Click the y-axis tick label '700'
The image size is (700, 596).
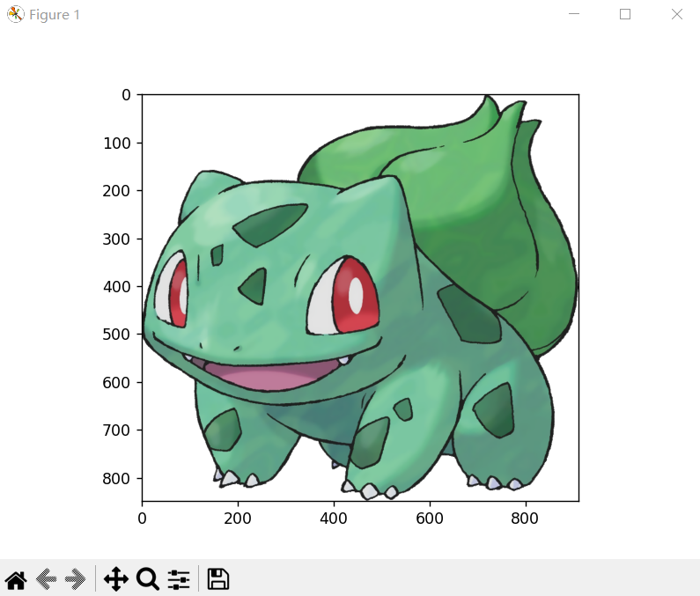[116, 430]
